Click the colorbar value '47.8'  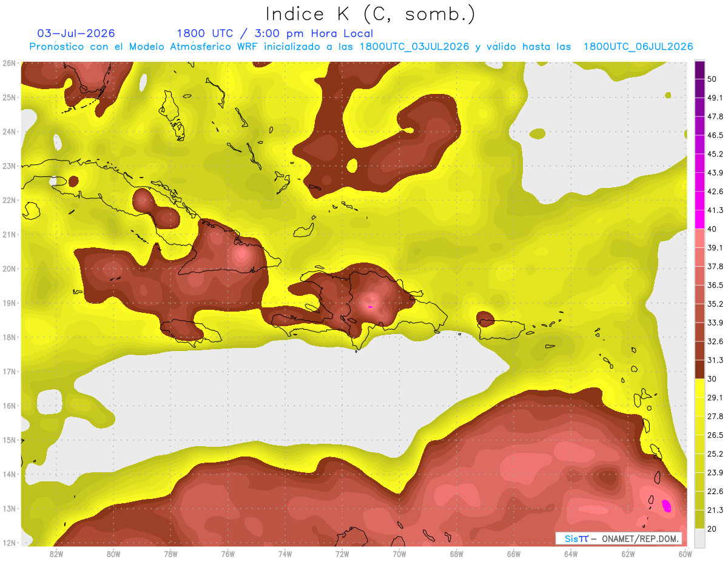tap(715, 116)
